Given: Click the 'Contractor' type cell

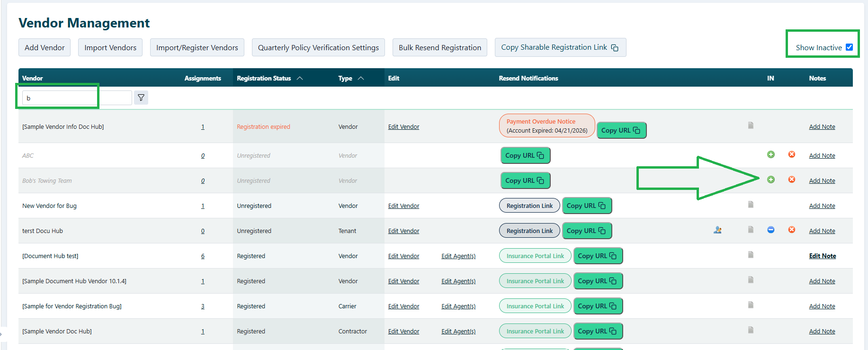Looking at the screenshot, I should (x=352, y=331).
